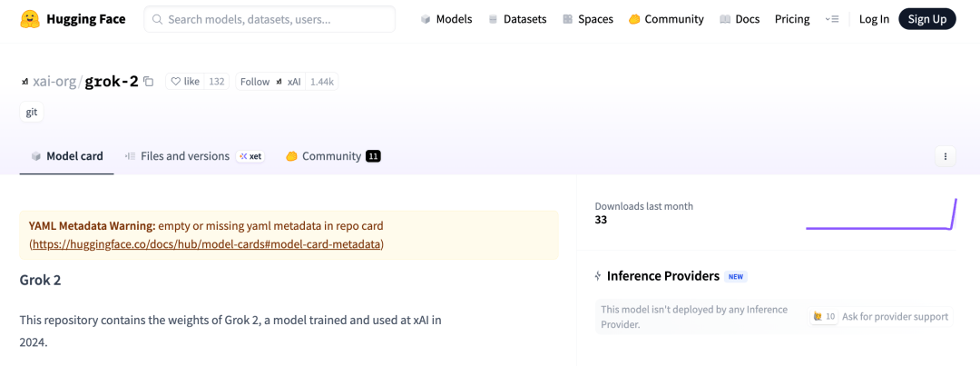
Task: Click the Datasets stack icon in navigation
Action: (x=493, y=19)
